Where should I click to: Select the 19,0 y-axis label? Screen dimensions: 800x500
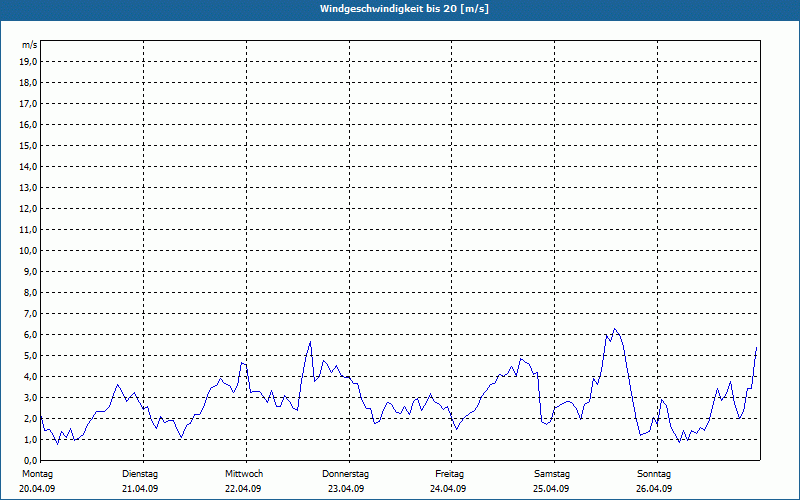click(28, 62)
